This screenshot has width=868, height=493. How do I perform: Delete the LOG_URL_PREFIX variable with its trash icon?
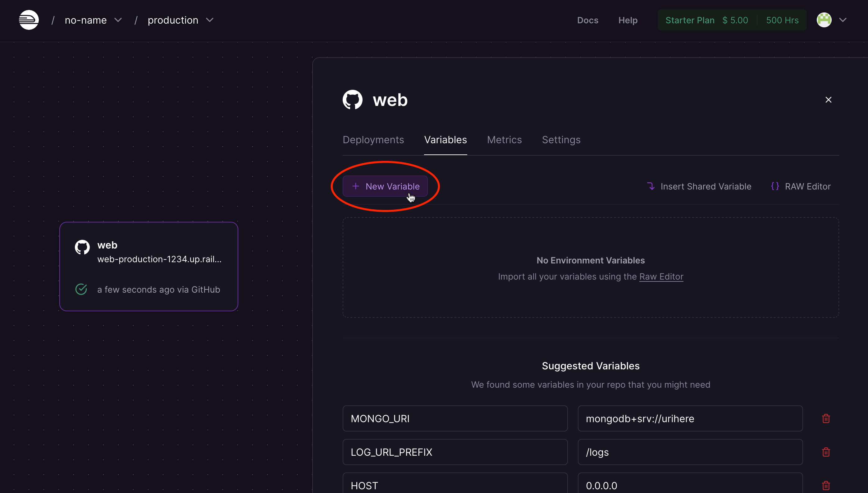click(826, 452)
